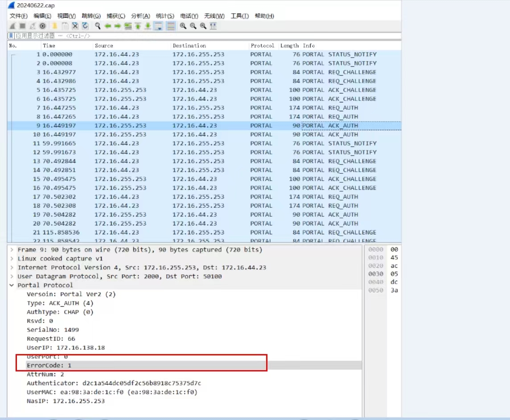The image size is (510, 420).
Task: Toggle packet list colorization
Action: pyautogui.click(x=170, y=26)
